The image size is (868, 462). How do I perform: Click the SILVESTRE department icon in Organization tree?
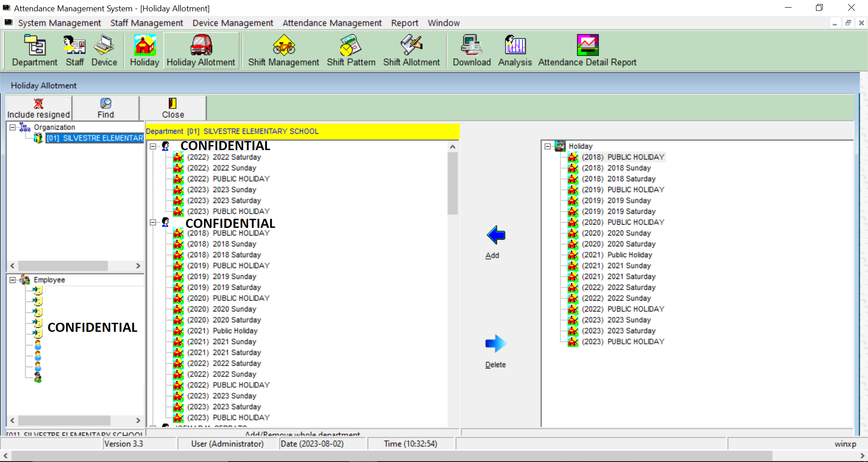38,138
